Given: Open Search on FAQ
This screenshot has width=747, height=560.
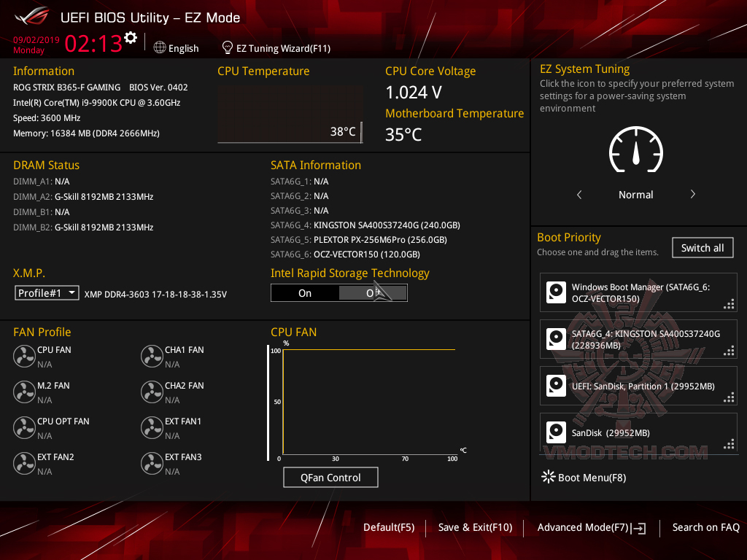Looking at the screenshot, I should point(705,527).
